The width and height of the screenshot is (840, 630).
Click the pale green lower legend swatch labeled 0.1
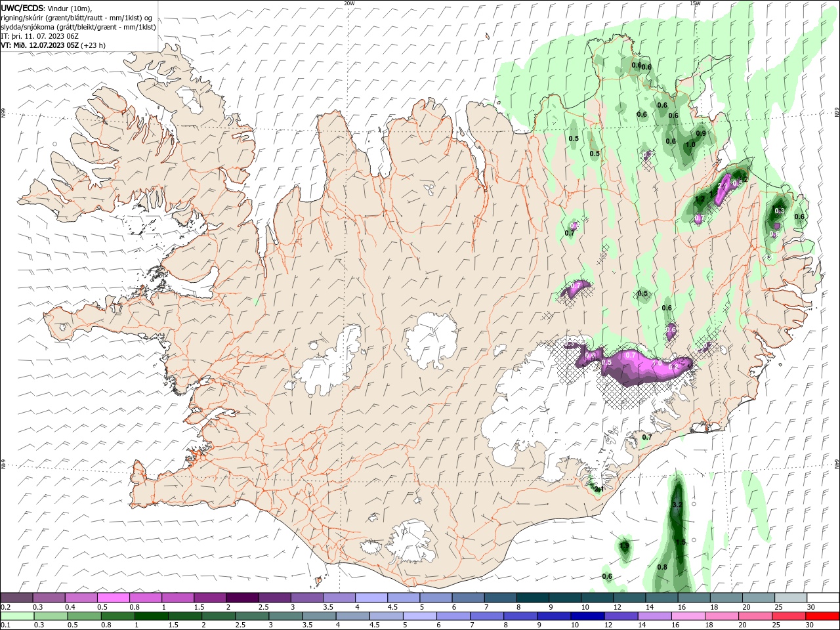pyautogui.click(x=17, y=616)
